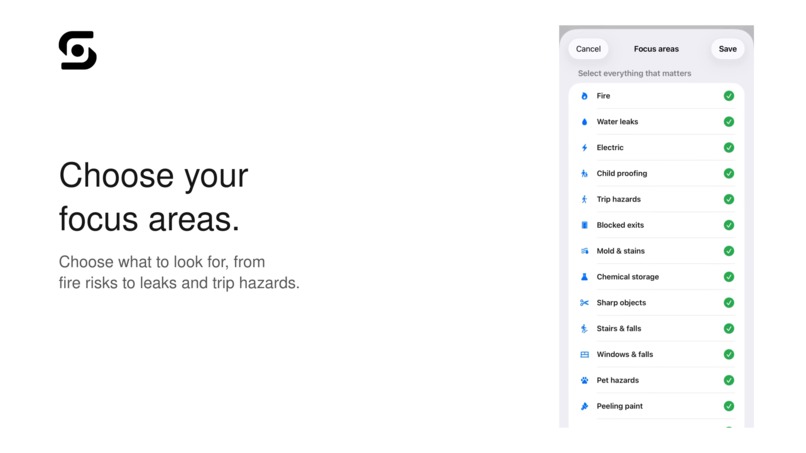The height and width of the screenshot is (453, 806).
Task: Uncheck Stairs & falls checkmark
Action: point(728,329)
